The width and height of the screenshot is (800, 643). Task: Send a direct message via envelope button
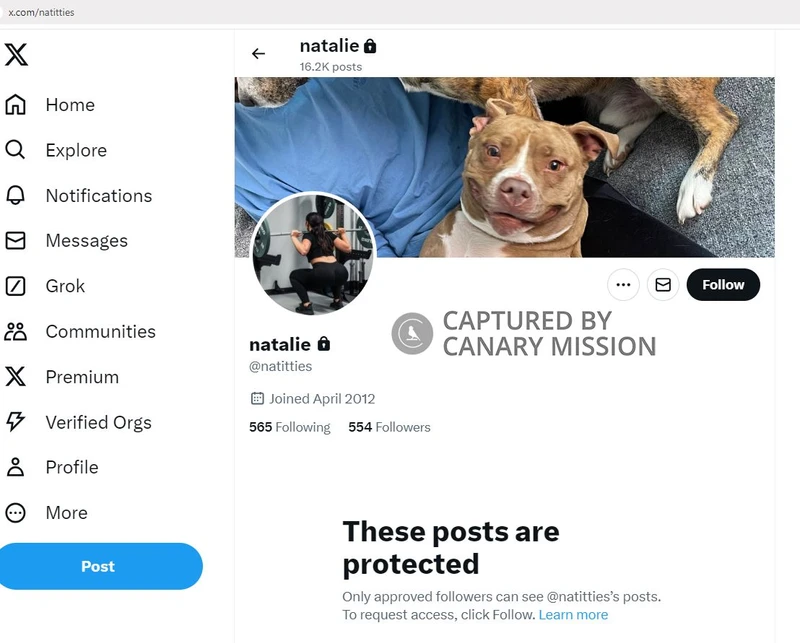pyautogui.click(x=662, y=285)
